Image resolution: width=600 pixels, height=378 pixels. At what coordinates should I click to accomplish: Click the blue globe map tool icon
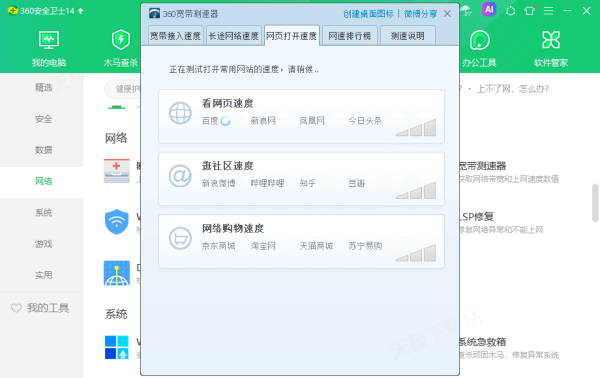point(117,273)
